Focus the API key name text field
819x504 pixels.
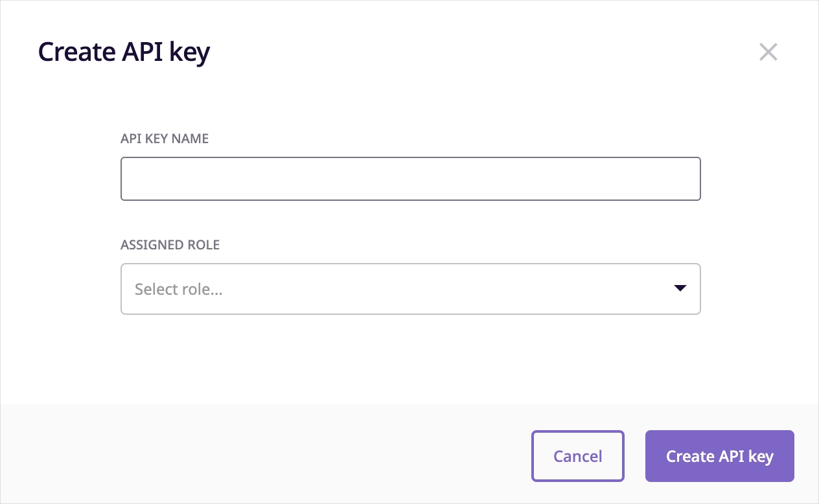pos(410,179)
